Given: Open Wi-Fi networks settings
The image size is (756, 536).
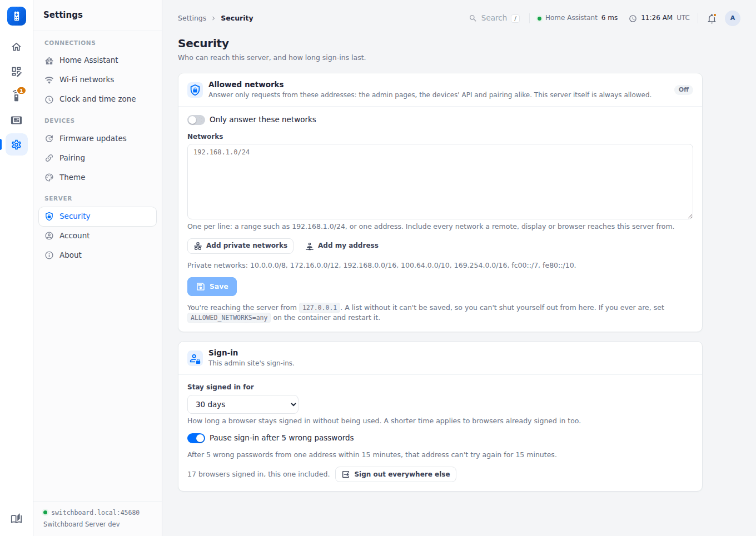Looking at the screenshot, I should click(x=97, y=79).
